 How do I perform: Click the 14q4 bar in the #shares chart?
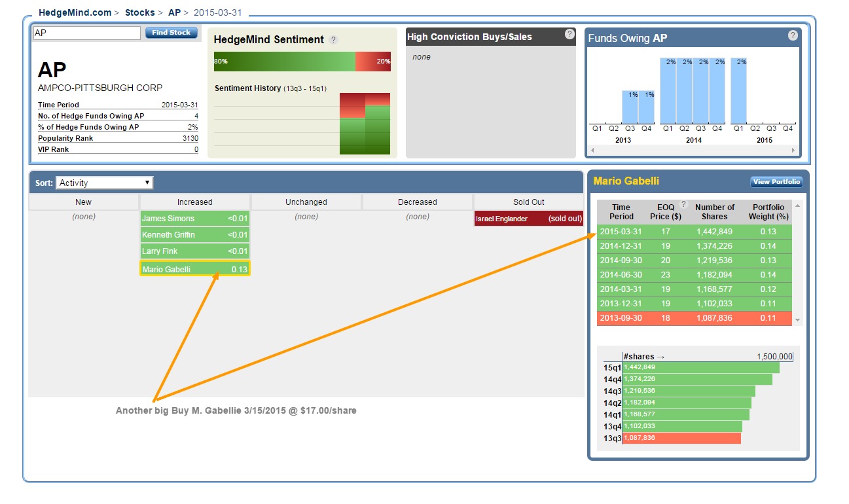(x=697, y=379)
